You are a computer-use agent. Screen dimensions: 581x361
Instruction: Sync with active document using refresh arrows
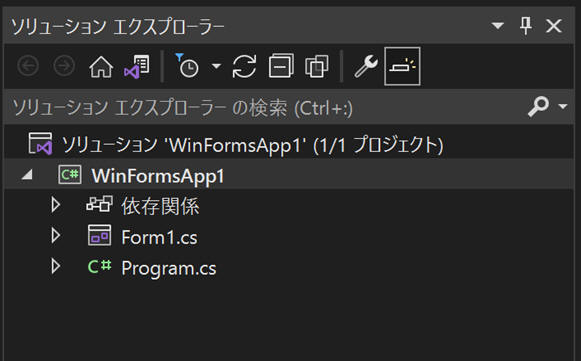244,66
